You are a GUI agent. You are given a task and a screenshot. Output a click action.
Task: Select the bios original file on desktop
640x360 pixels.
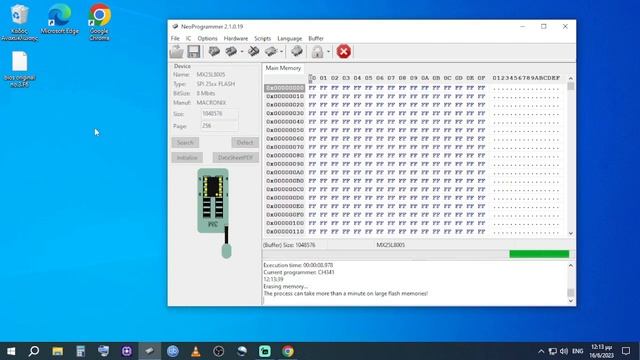(20, 69)
